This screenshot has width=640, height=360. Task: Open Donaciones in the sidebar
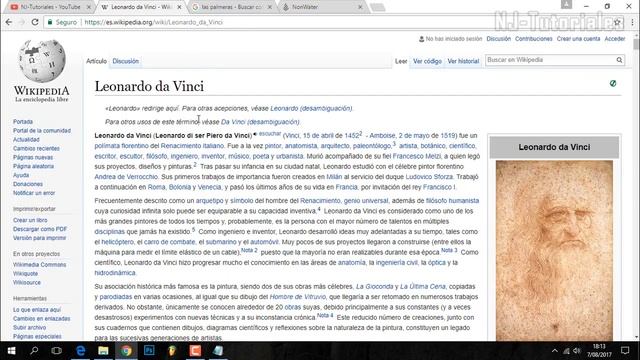point(28,184)
